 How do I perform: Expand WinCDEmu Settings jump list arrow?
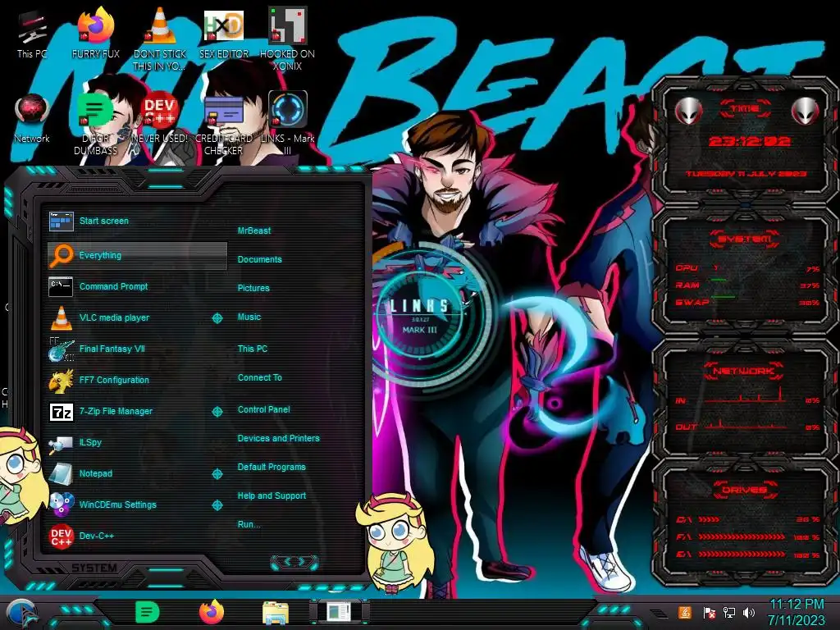(x=217, y=505)
